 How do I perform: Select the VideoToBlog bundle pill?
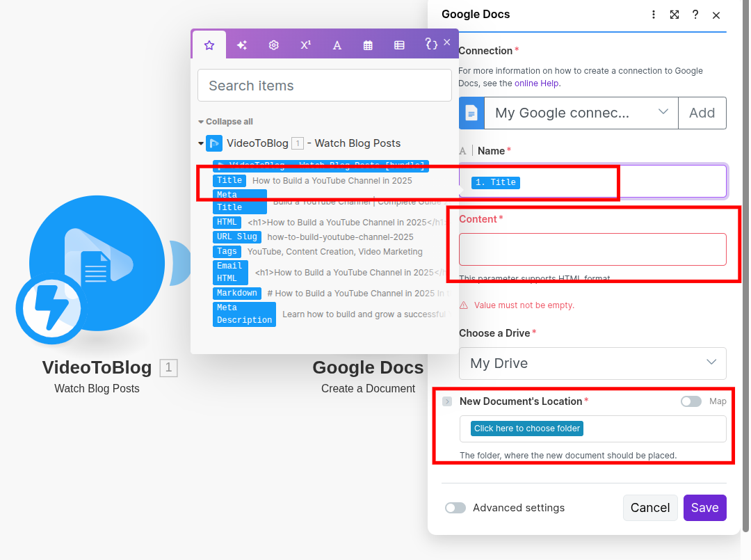(321, 166)
